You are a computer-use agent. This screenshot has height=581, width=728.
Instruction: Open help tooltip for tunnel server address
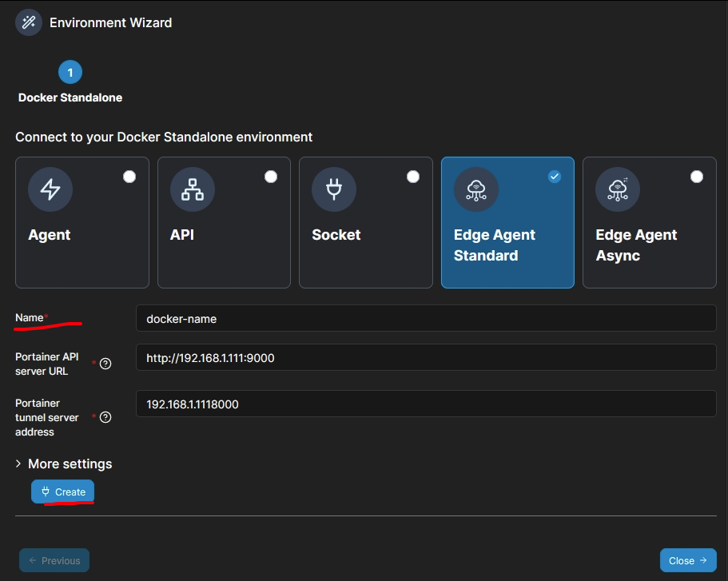105,417
